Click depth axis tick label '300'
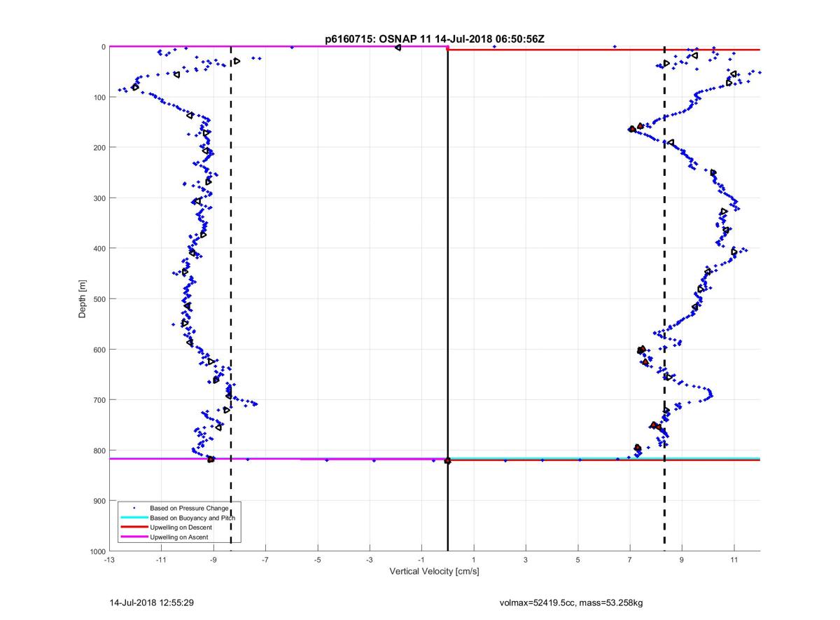Viewport: 840px width, 620px height. pos(99,198)
